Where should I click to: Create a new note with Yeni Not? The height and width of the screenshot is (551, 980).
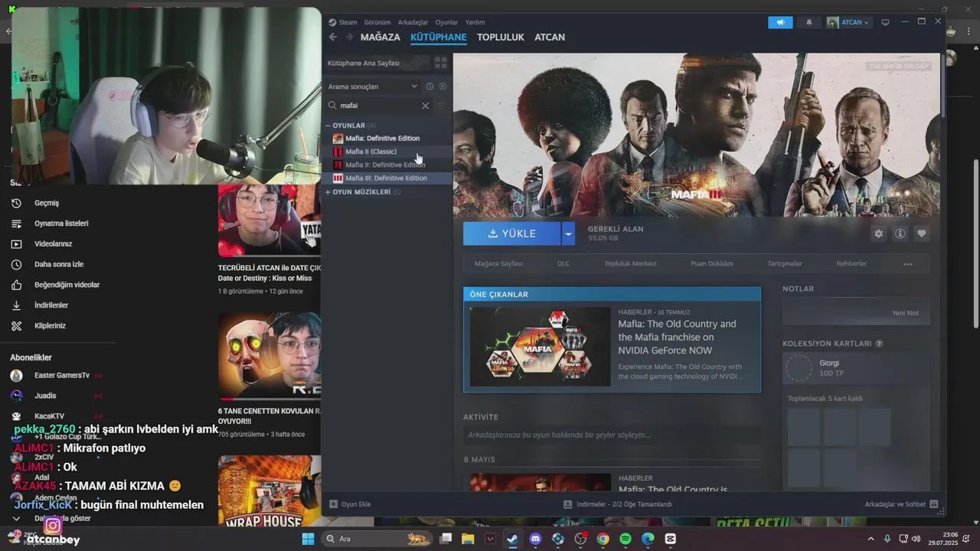[x=905, y=313]
